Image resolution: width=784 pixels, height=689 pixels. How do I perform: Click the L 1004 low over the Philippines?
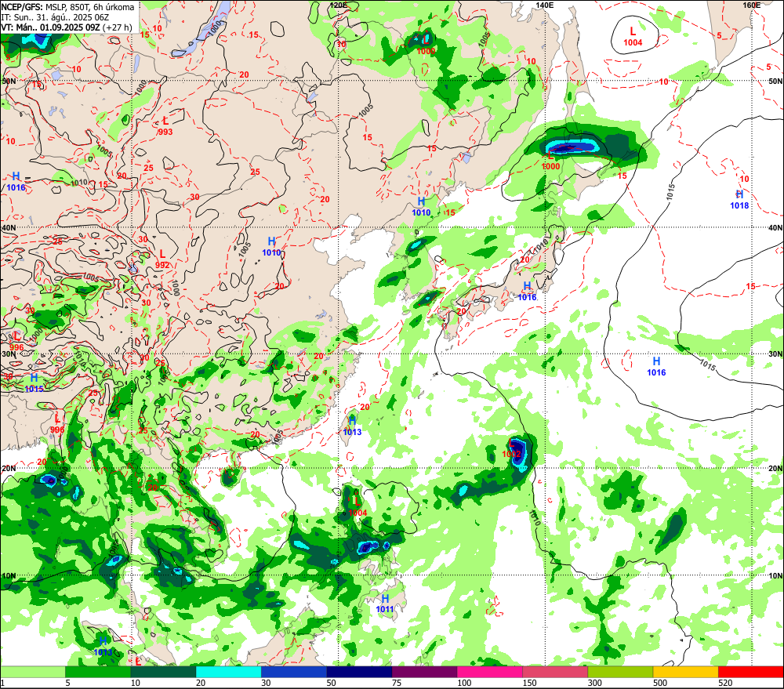pos(358,507)
